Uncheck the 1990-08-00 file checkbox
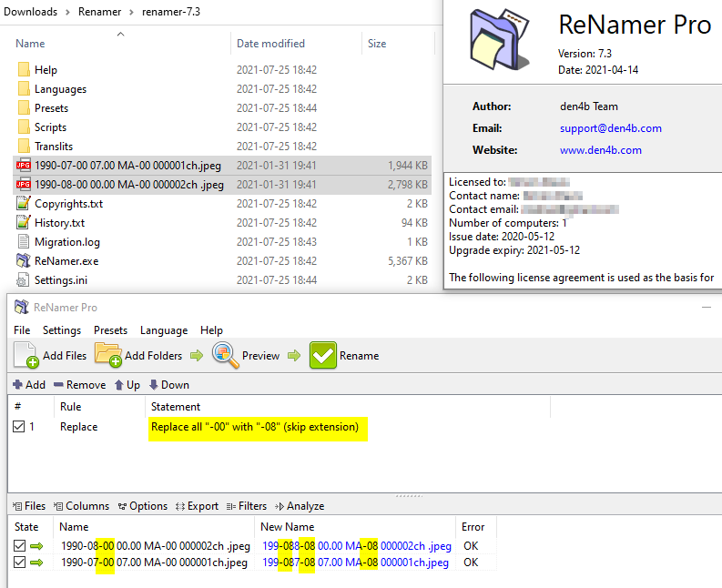 click(19, 546)
